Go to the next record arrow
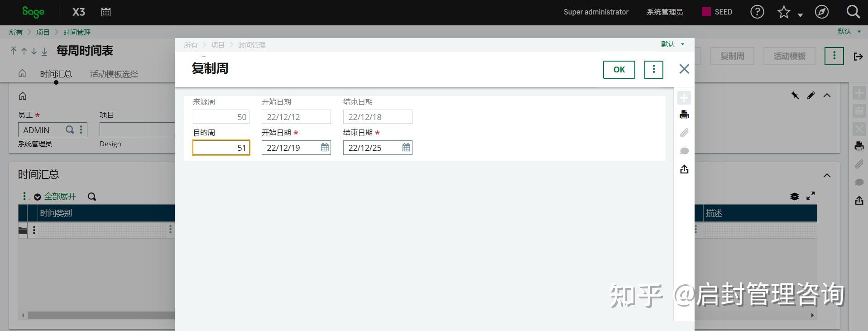Viewport: 868px width, 331px height. tap(34, 51)
